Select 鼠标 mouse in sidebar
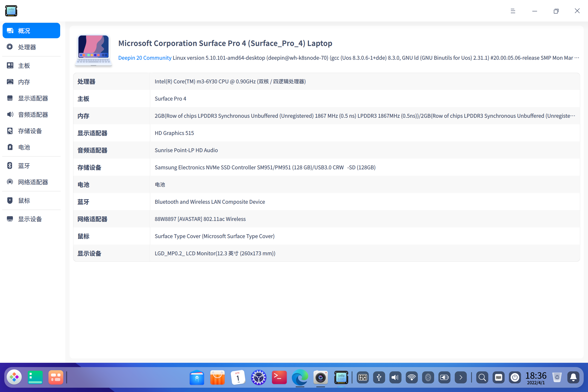 pyautogui.click(x=24, y=201)
